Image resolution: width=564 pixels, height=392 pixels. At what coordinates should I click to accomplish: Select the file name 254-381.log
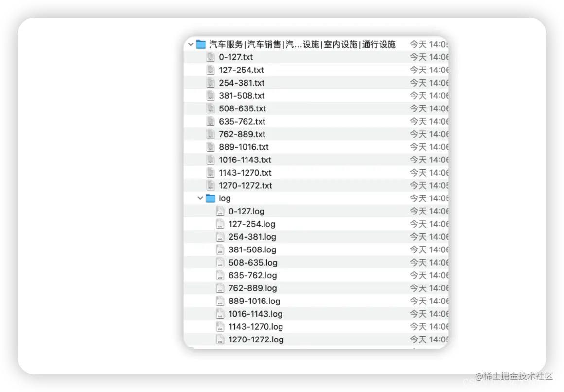pos(252,237)
